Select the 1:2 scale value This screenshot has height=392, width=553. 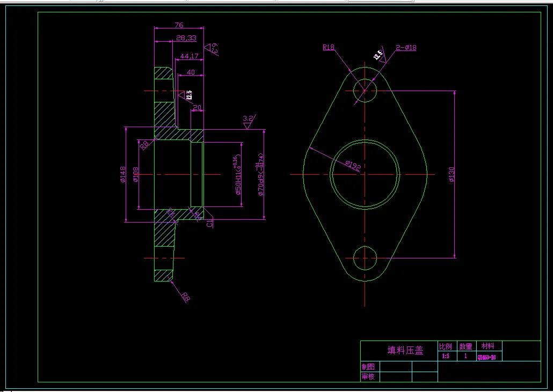[x=446, y=356]
